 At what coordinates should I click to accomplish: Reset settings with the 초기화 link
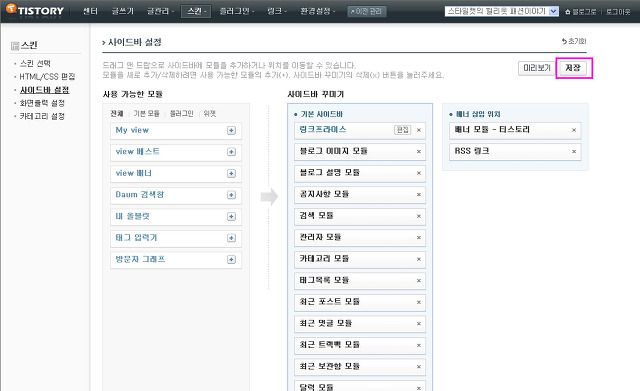574,41
